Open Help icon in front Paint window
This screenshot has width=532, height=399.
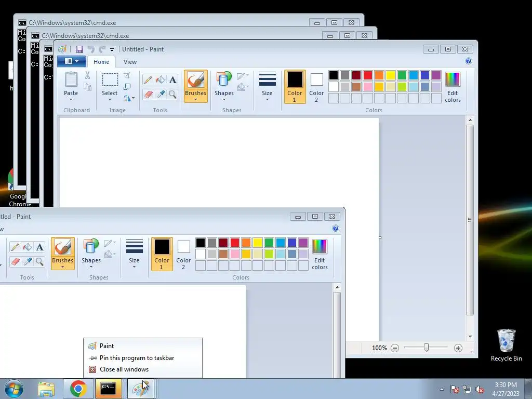tap(336, 229)
